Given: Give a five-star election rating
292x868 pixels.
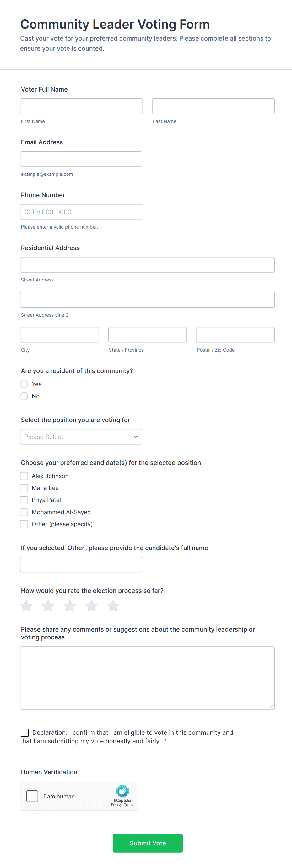Looking at the screenshot, I should click(x=113, y=605).
